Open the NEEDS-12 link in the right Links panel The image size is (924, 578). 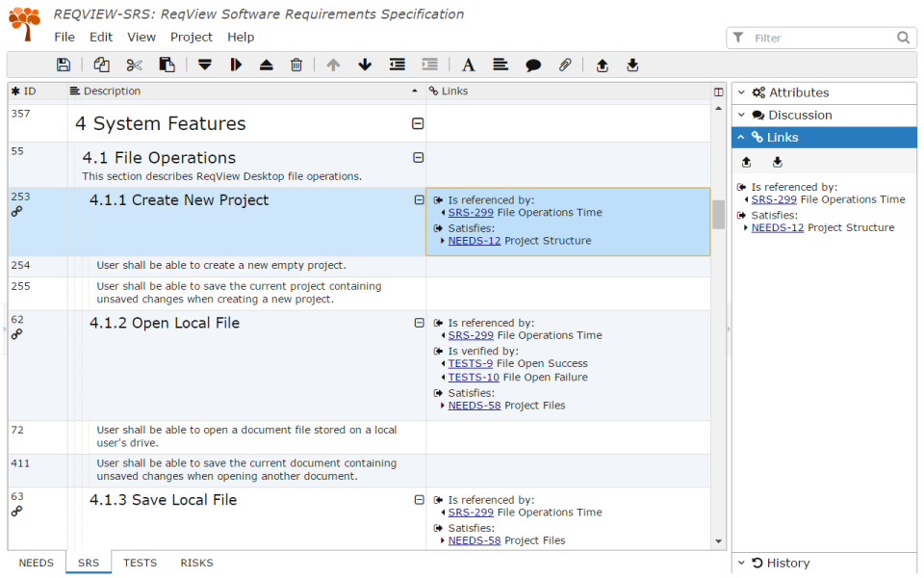click(x=778, y=227)
